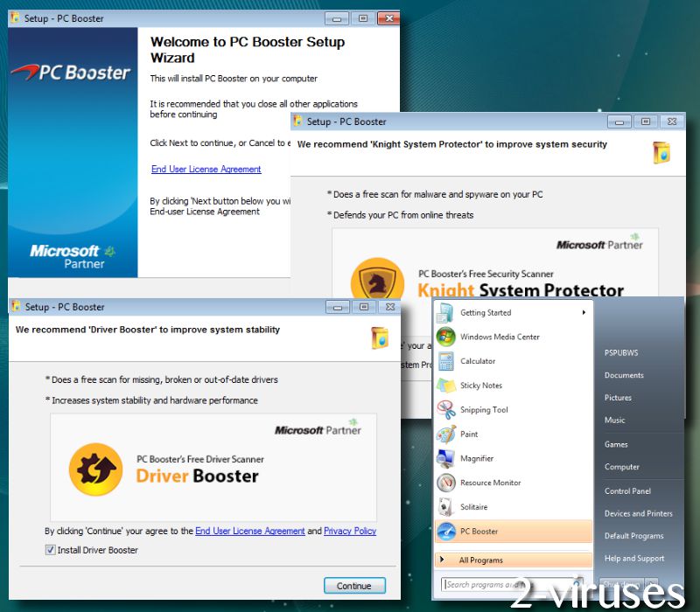Click the "PC Booster's Free Security Scanner" caption
The image size is (700, 612).
[486, 274]
